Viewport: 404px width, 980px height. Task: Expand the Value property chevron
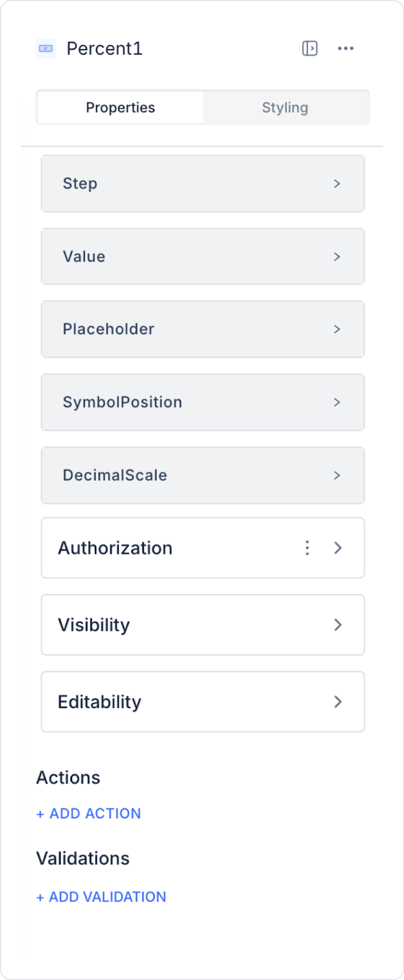(x=337, y=257)
